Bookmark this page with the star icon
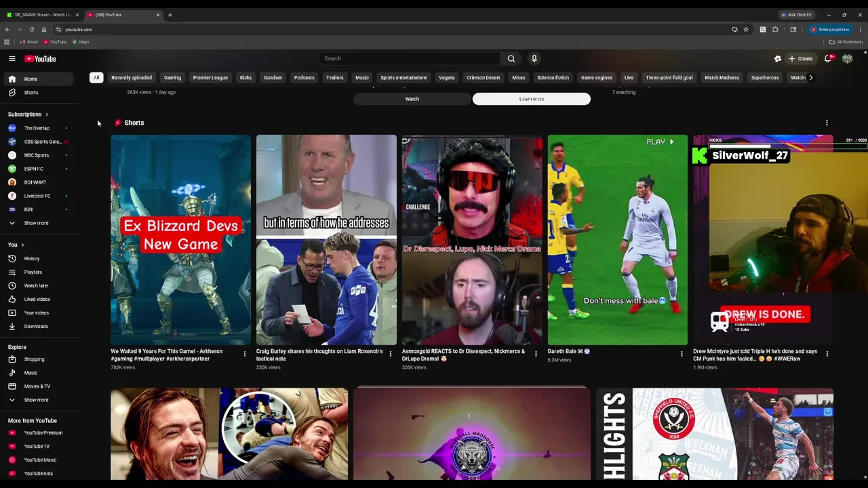This screenshot has width=868, height=488. [746, 29]
